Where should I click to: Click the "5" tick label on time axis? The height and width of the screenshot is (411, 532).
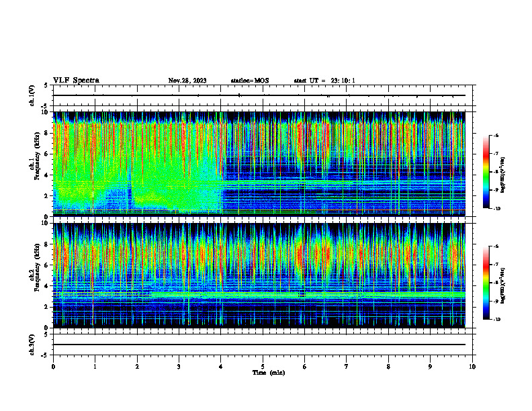[263, 367]
